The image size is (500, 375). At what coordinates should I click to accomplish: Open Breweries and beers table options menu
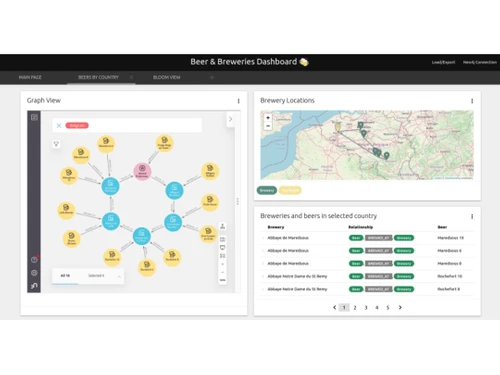(x=472, y=216)
